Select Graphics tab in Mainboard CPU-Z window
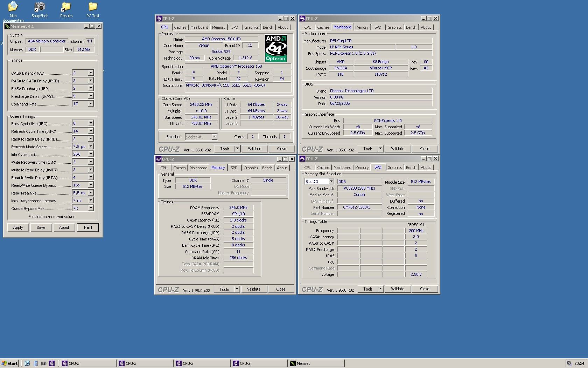The image size is (588, 368). point(394,27)
